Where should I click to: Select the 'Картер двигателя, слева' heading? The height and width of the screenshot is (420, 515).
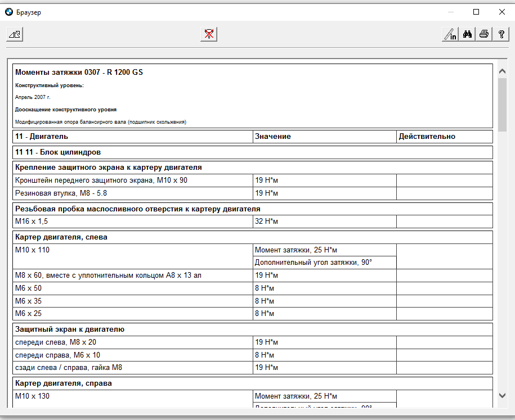(x=61, y=237)
